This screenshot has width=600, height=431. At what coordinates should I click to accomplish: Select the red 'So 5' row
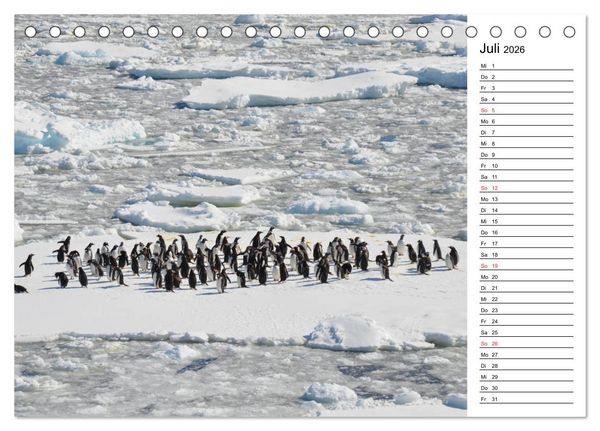click(x=527, y=110)
